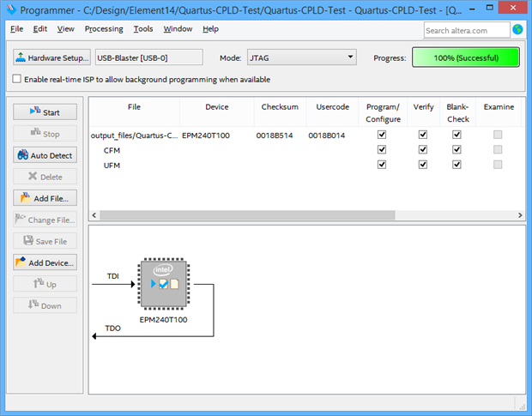Click the horizontal scrollbar thumb in file table
Screen dimensions: 532x416
(x=247, y=215)
